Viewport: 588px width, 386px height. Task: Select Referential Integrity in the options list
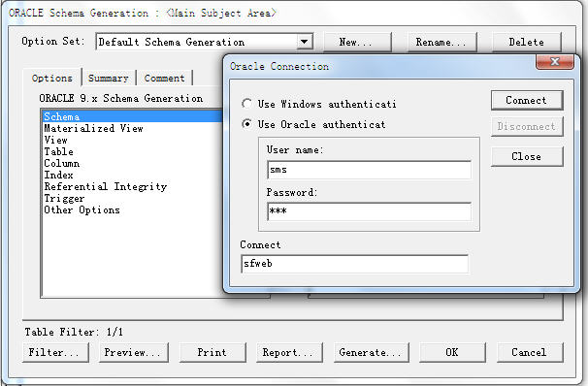click(x=133, y=186)
